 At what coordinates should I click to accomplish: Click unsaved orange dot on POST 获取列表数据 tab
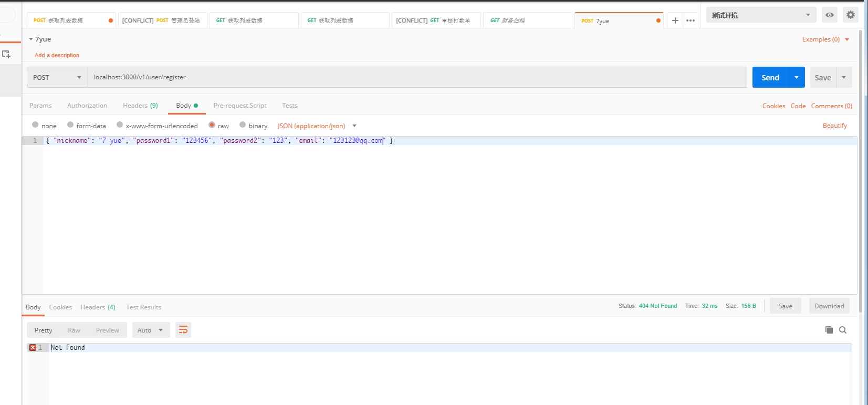click(111, 20)
